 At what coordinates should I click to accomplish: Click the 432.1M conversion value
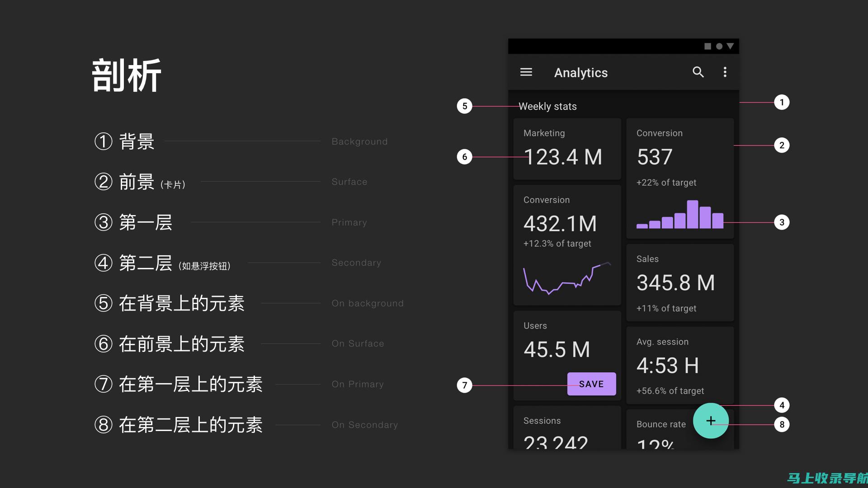tap(560, 224)
